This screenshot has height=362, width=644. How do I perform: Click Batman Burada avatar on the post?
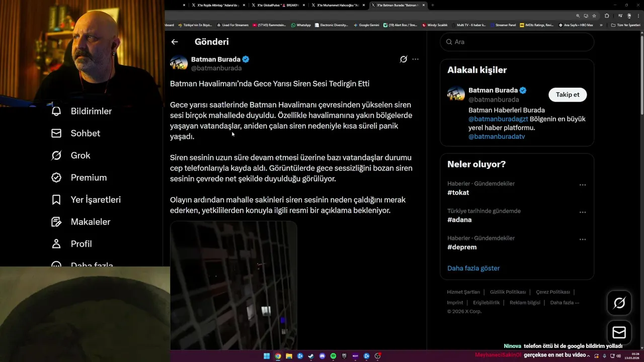[x=179, y=63]
